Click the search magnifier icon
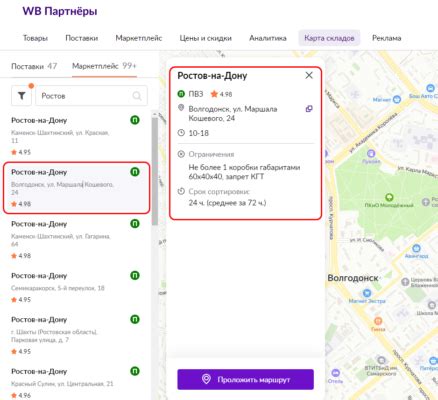Viewport: 438px width, 400px height. point(137,96)
